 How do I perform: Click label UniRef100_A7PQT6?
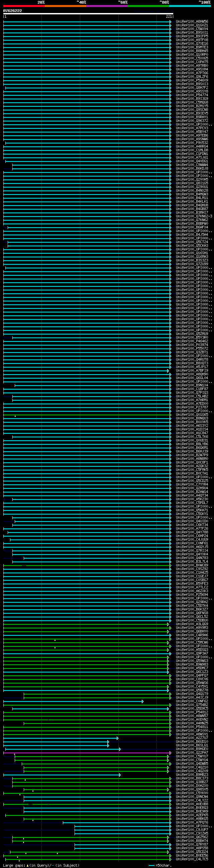pos(192,823)
